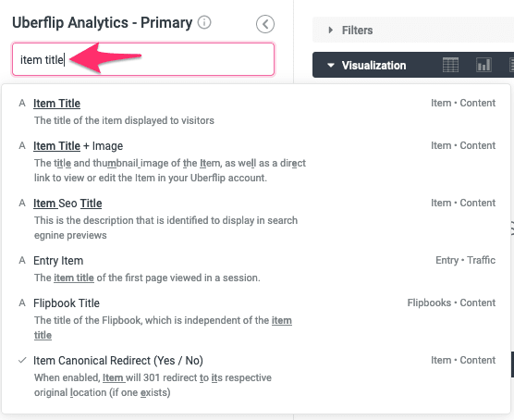The image size is (514, 420).
Task: Click the field search box containing item title
Action: (143, 59)
